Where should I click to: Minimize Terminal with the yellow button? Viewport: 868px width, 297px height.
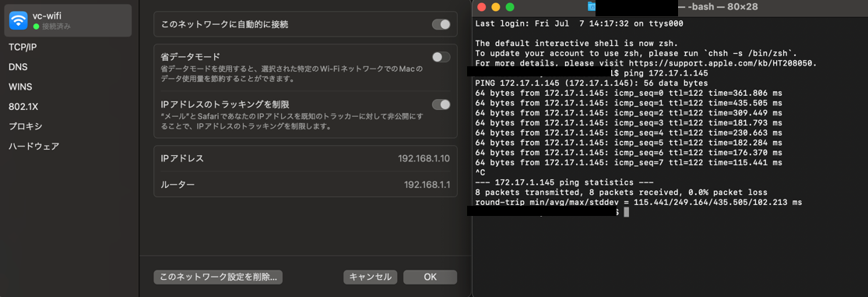tap(495, 7)
